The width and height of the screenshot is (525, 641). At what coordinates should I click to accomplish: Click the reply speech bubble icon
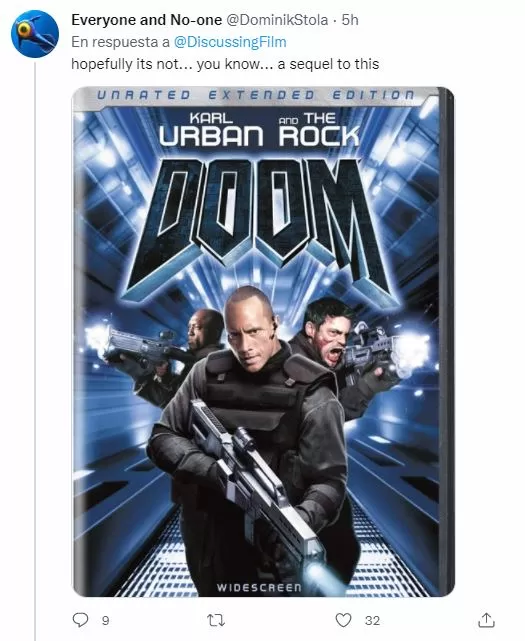[80, 620]
